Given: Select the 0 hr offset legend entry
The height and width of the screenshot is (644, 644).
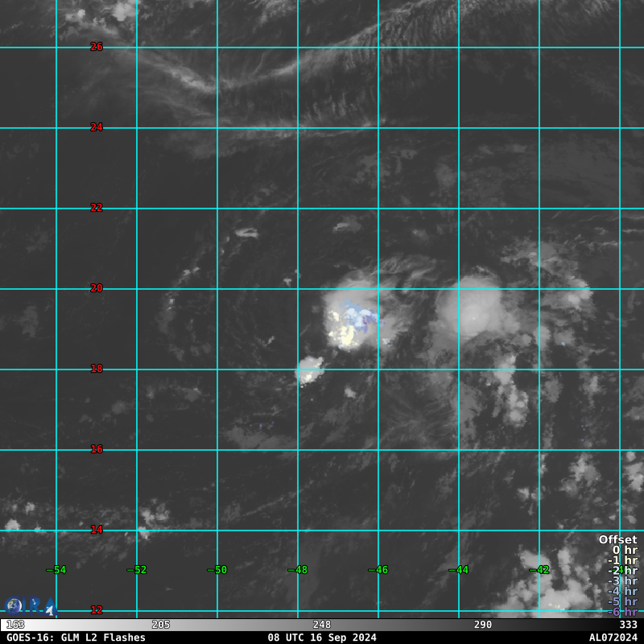Looking at the screenshot, I should 625,550.
